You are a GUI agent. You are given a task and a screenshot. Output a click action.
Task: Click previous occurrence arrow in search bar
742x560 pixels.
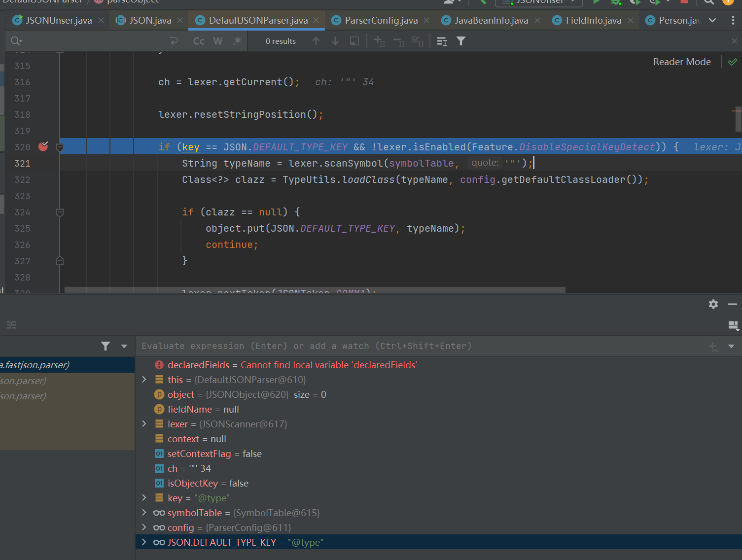click(x=316, y=41)
